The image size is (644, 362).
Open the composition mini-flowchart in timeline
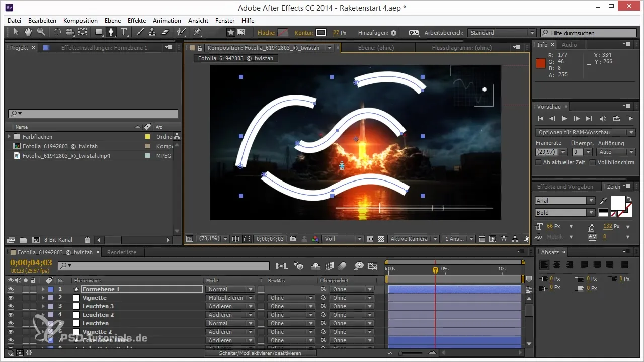tap(281, 266)
